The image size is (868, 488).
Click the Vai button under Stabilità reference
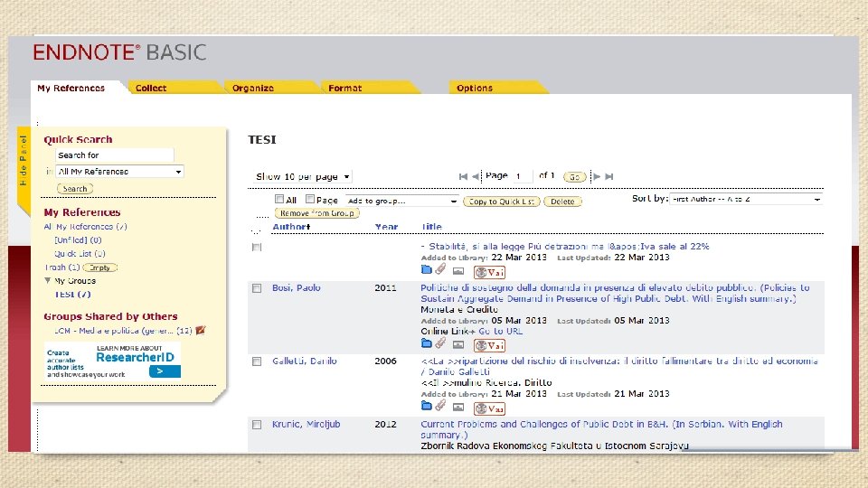click(x=489, y=272)
